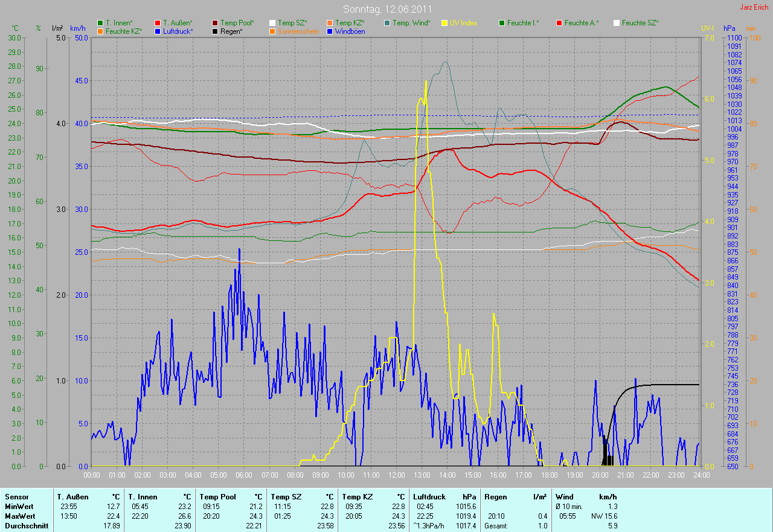Select the 12:00 time axis marker
The image size is (773, 532).
pos(396,475)
